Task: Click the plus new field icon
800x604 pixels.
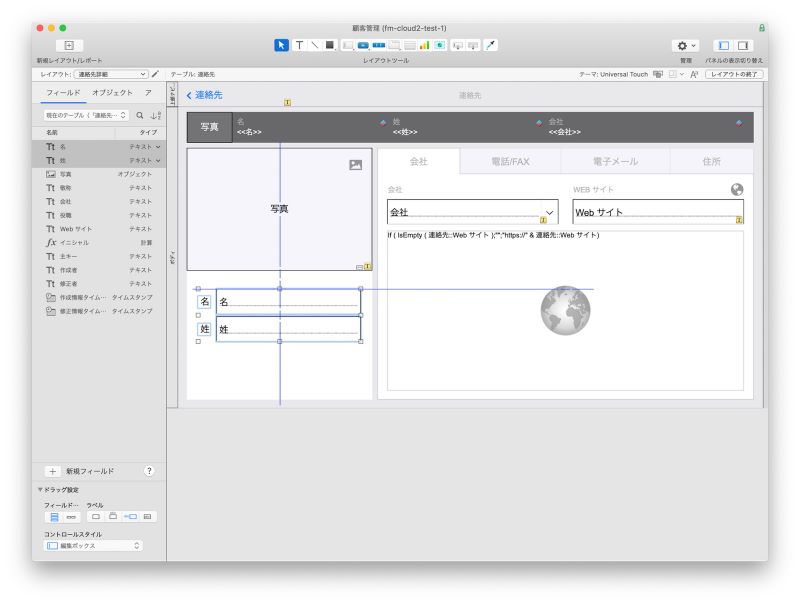Action: click(52, 471)
